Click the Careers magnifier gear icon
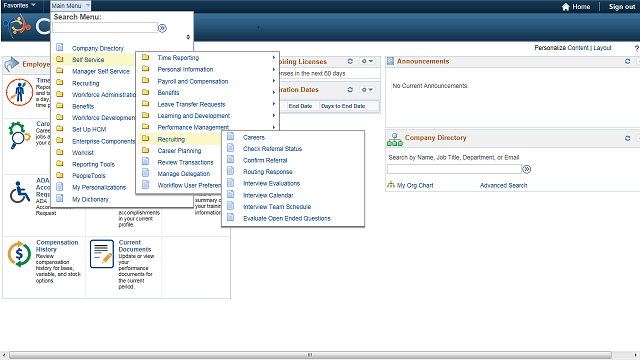Image resolution: width=640 pixels, height=360 pixels. pos(19,135)
